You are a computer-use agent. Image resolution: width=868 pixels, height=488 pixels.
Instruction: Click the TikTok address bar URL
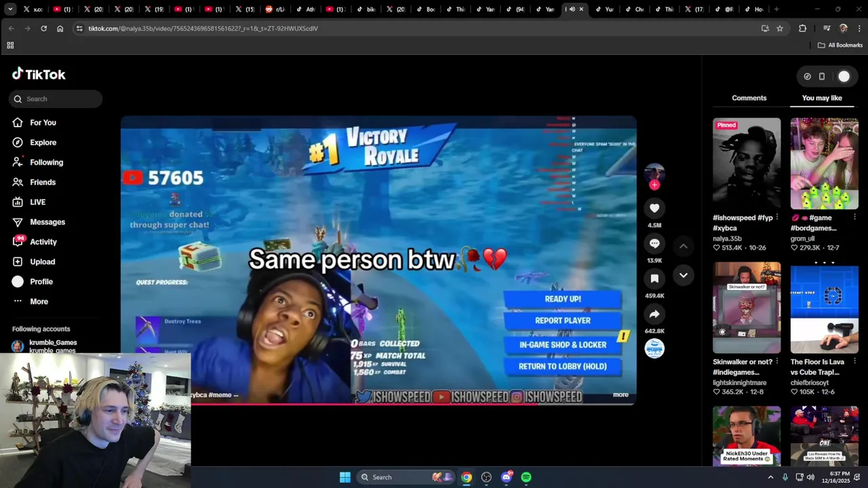[x=203, y=28]
